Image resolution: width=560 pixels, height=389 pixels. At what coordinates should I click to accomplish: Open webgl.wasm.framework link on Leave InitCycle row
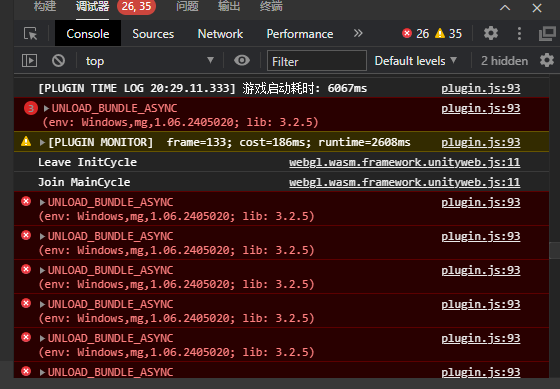click(x=405, y=162)
